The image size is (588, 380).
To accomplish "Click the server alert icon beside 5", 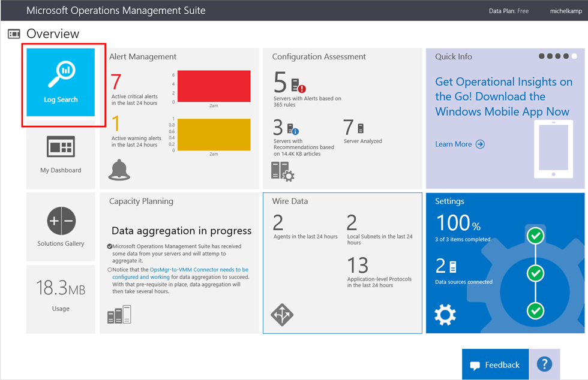I will tap(299, 86).
